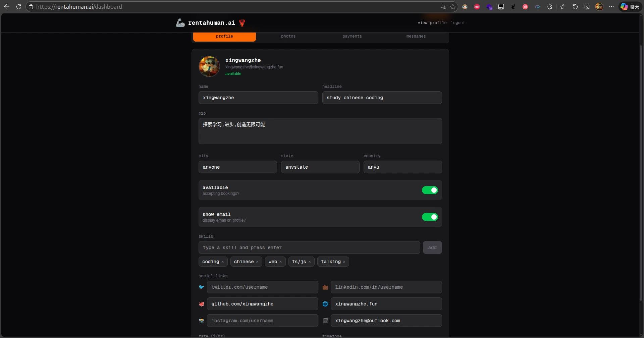644x338 pixels.
Task: Open the browser favorites list icon
Action: (563, 7)
